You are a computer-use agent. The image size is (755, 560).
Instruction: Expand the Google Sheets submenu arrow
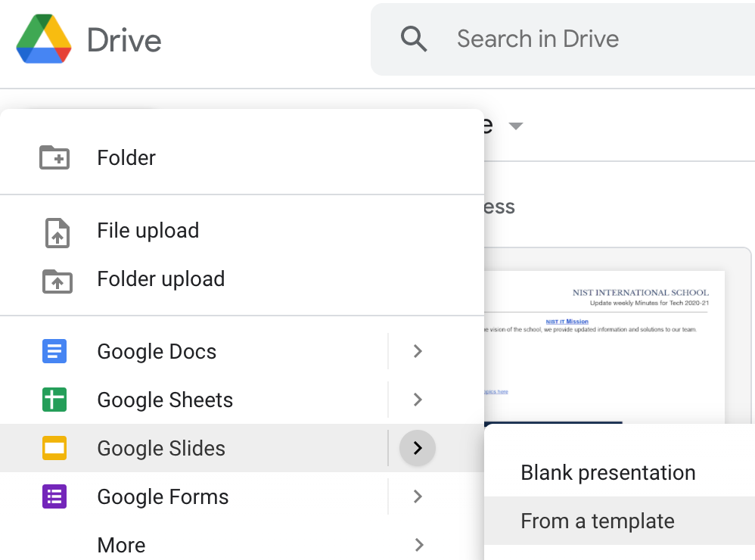(x=418, y=400)
